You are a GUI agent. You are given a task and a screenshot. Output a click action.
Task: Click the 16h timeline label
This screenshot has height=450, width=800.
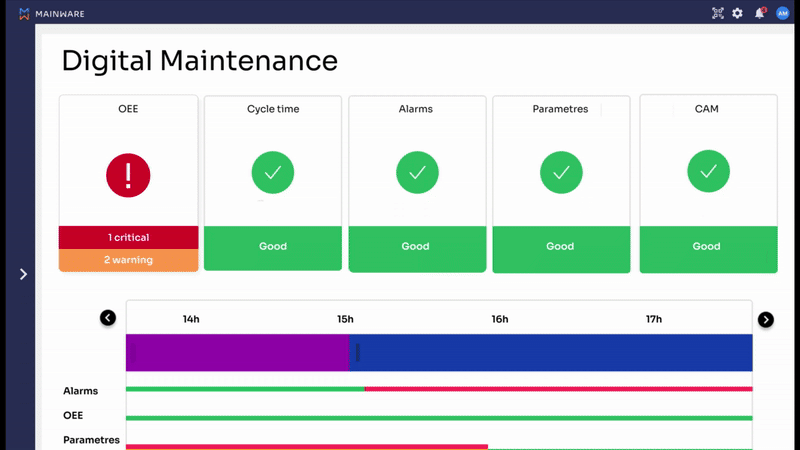click(x=500, y=319)
